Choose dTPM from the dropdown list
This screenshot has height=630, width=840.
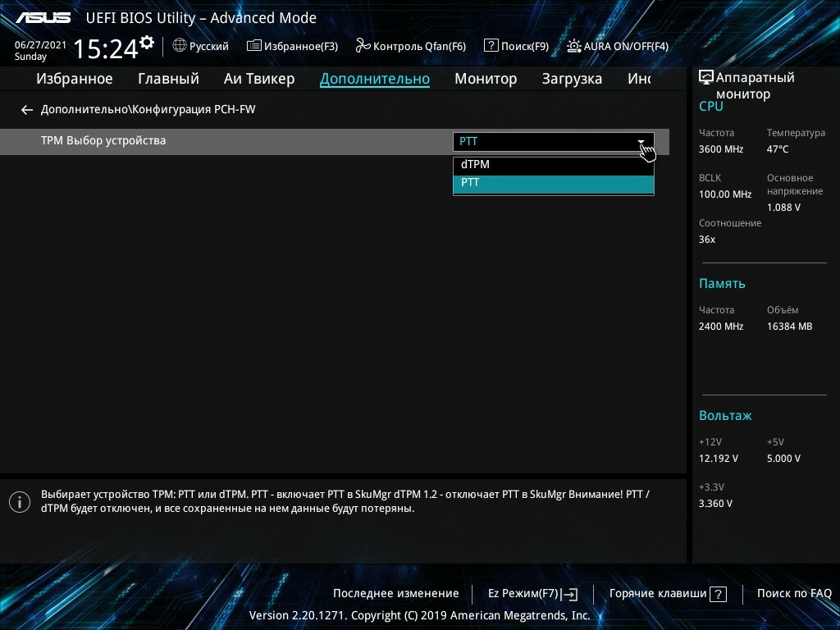[x=554, y=164]
